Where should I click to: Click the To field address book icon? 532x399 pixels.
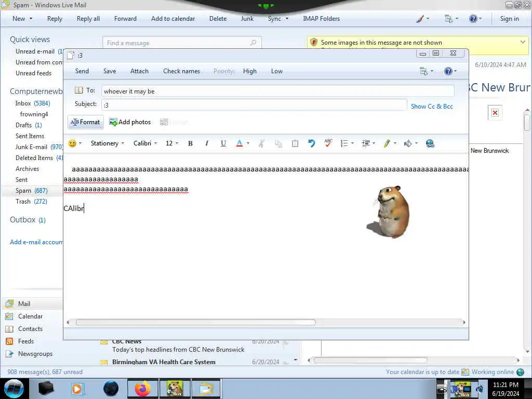[x=79, y=90]
